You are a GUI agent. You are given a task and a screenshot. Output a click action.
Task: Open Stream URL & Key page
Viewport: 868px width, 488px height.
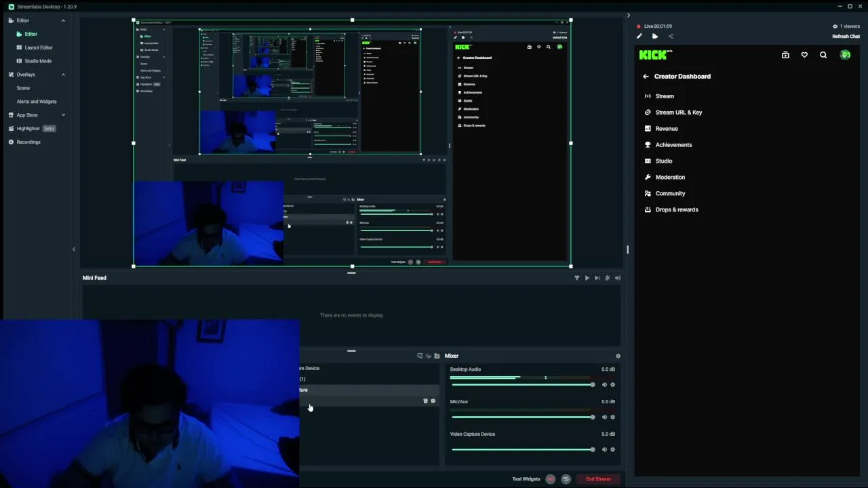(x=673, y=113)
